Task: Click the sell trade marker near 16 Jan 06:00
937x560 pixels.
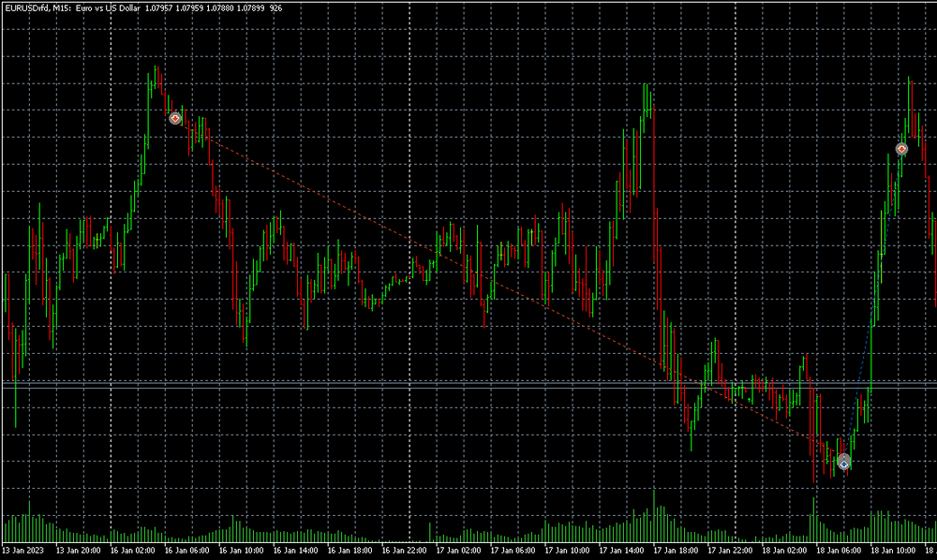Action: tap(175, 118)
